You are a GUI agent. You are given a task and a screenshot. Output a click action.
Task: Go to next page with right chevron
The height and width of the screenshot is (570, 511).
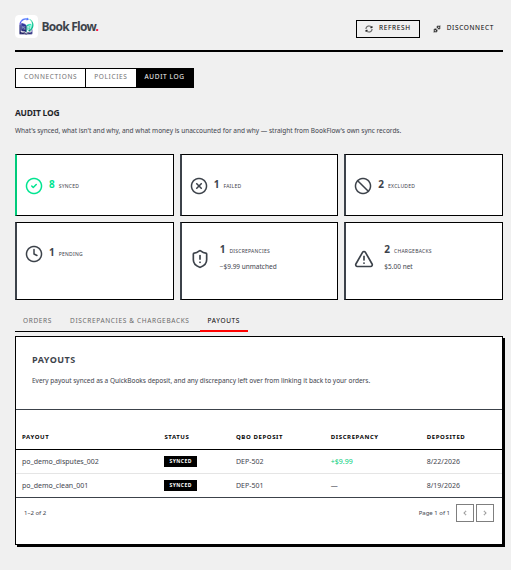pyautogui.click(x=485, y=513)
